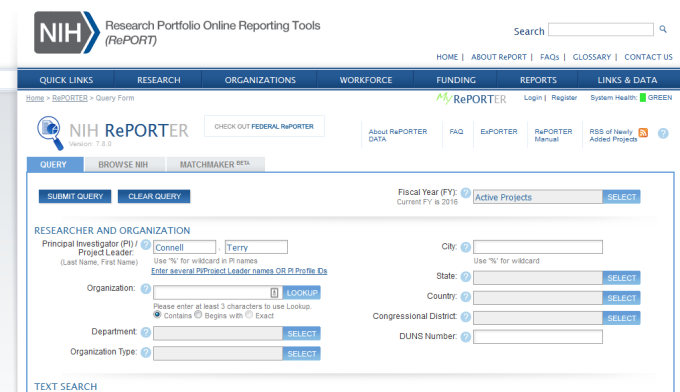
Task: Switch to the QUERY tab
Action: tap(55, 164)
